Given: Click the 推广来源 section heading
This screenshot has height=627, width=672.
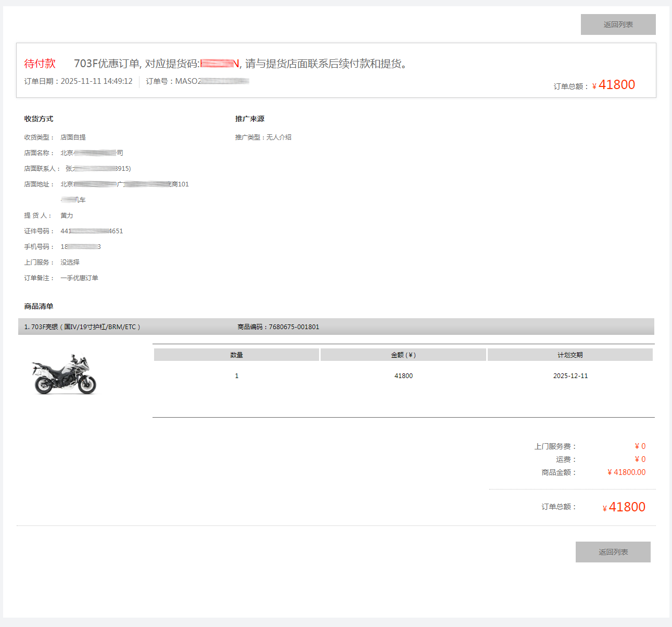Looking at the screenshot, I should point(250,119).
